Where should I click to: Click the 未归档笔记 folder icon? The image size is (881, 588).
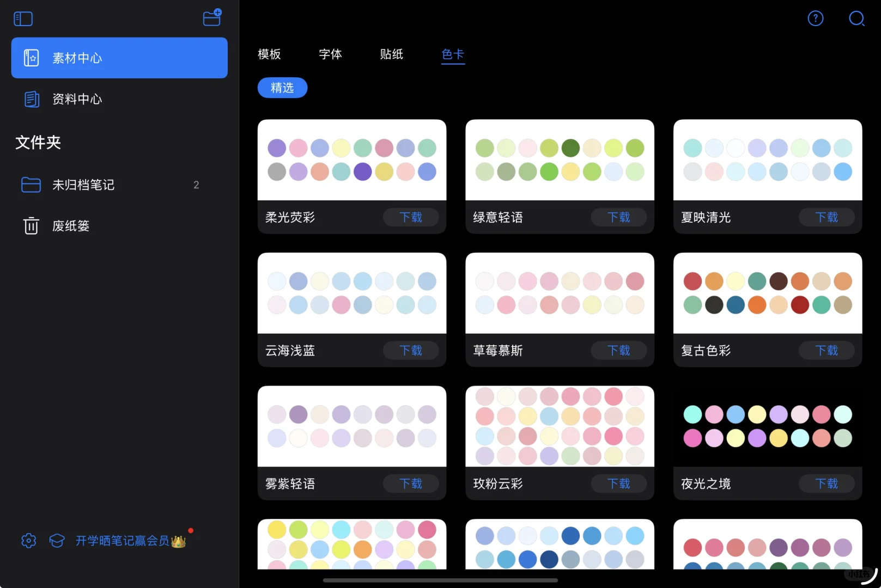point(31,185)
